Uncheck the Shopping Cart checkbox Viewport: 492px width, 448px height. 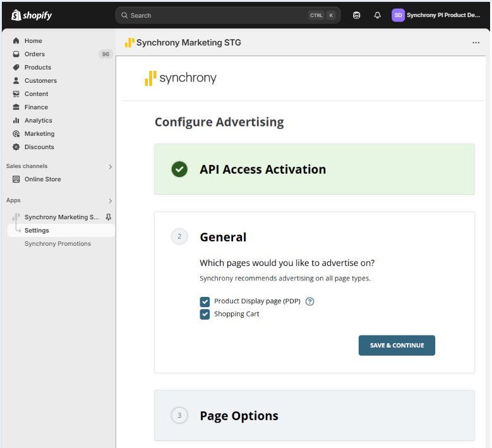(205, 314)
